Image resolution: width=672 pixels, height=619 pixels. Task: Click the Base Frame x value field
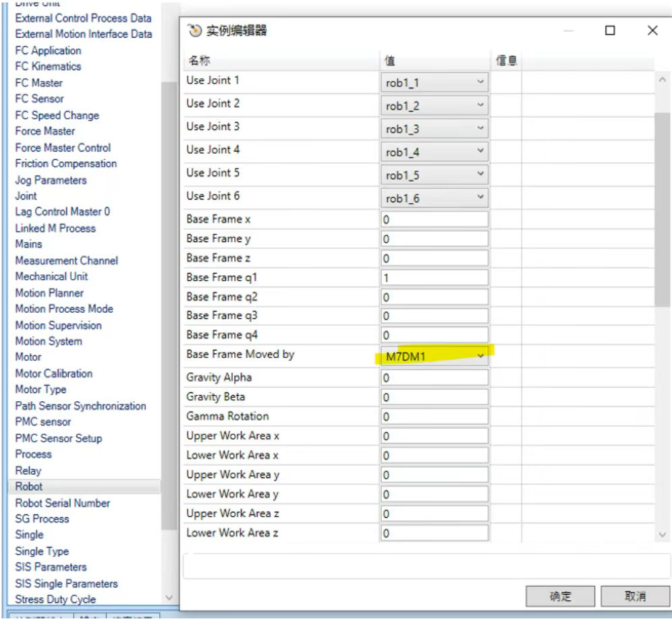point(434,220)
